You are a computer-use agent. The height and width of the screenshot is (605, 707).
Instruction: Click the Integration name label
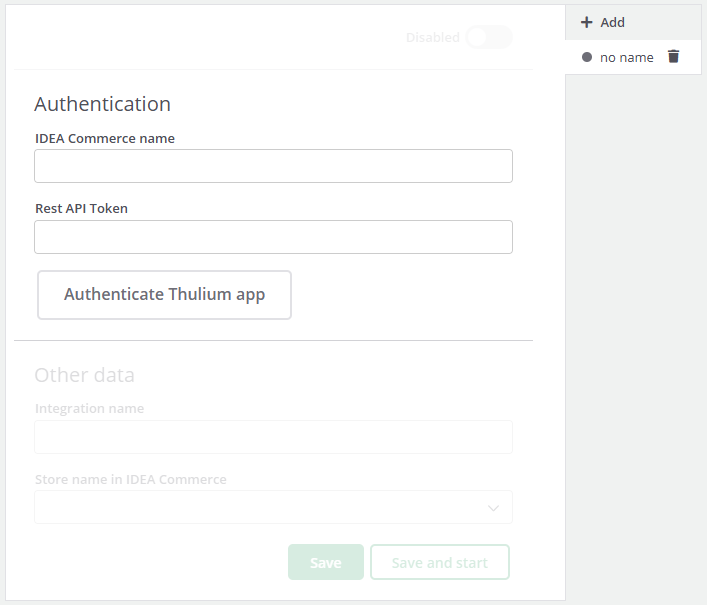tap(89, 408)
